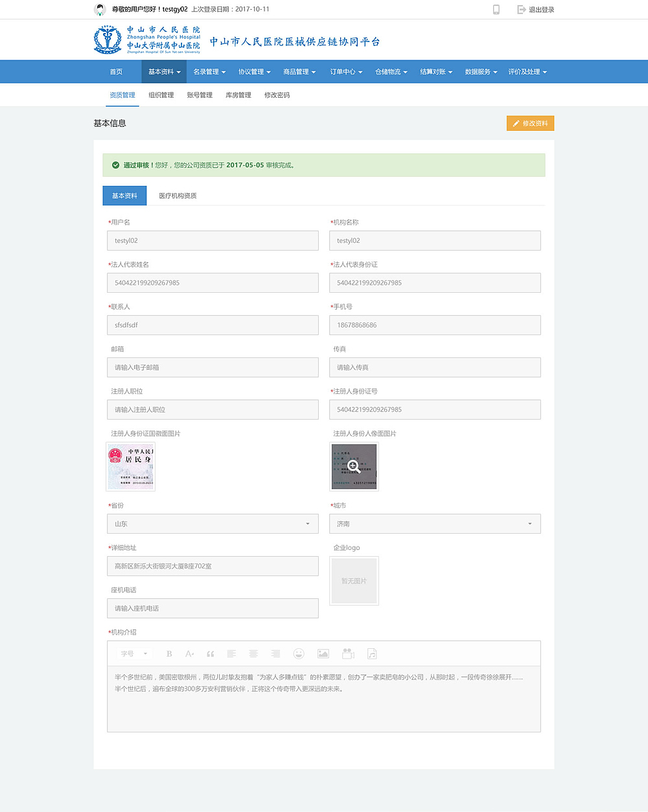
Task: Click the font color icon in editor
Action: 190,654
